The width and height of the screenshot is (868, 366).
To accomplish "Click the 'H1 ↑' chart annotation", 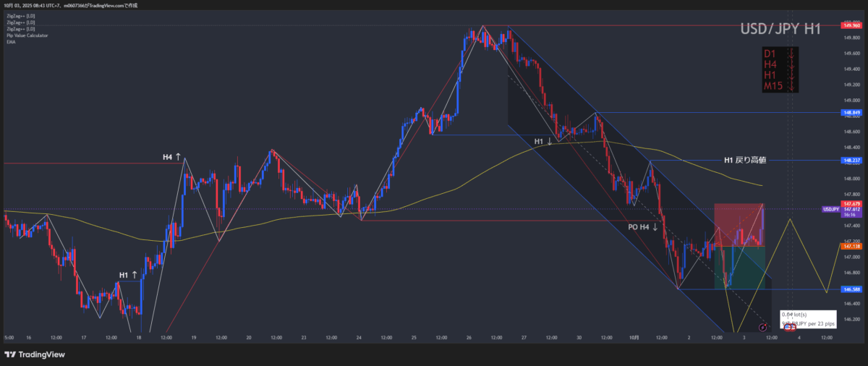I will click(x=129, y=275).
